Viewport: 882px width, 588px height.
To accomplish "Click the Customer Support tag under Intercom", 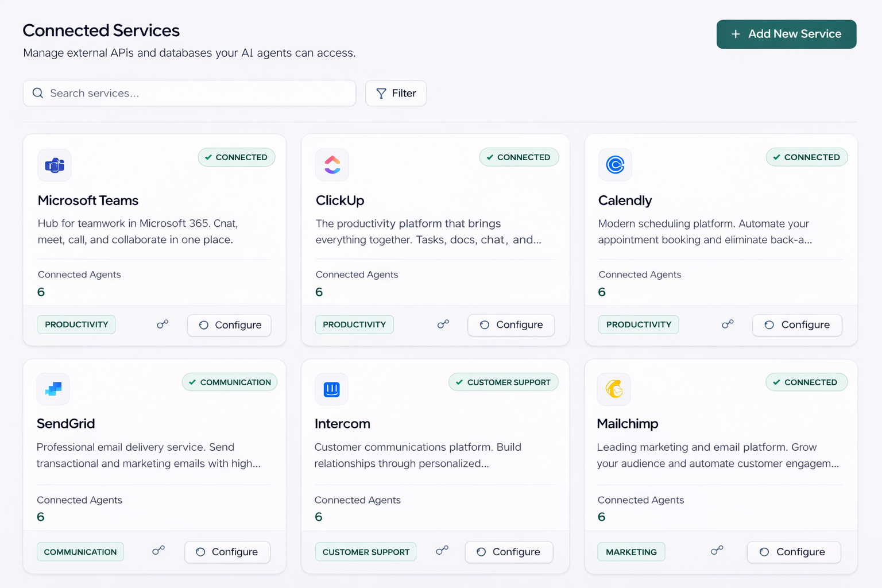I will click(366, 552).
